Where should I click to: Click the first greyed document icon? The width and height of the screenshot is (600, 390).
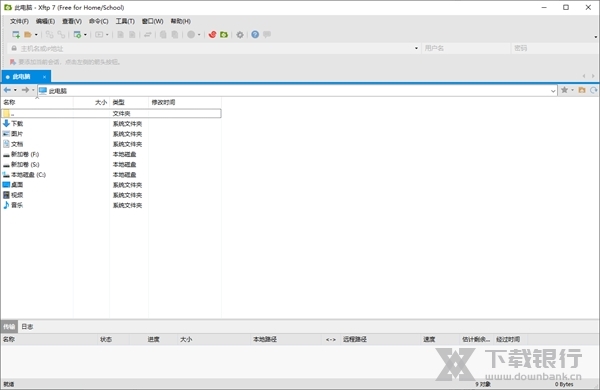[x=120, y=34]
